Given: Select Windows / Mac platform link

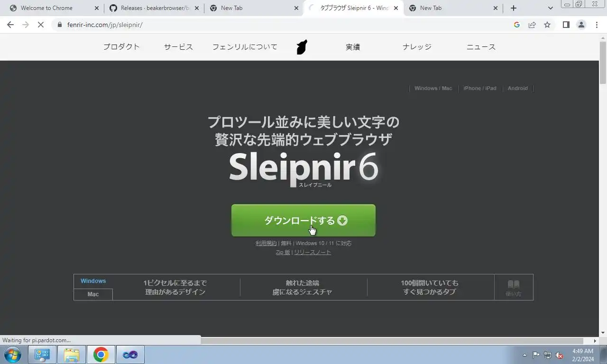Looking at the screenshot, I should click(433, 88).
